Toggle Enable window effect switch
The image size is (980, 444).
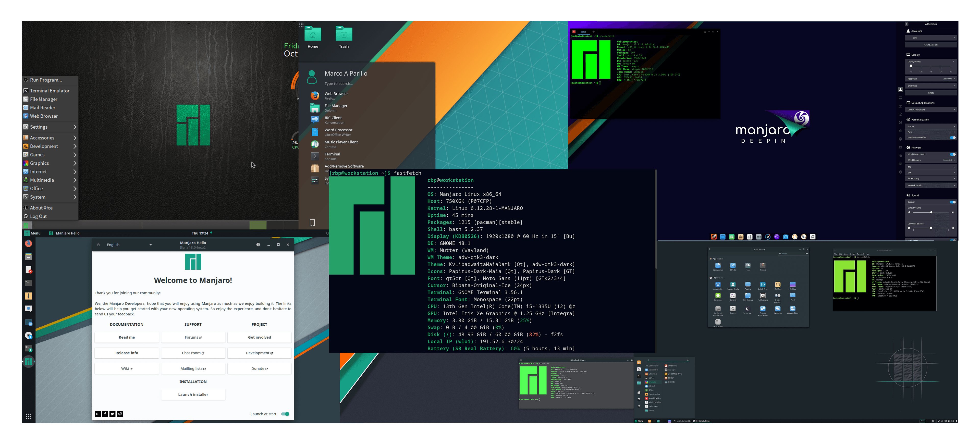[x=953, y=138]
